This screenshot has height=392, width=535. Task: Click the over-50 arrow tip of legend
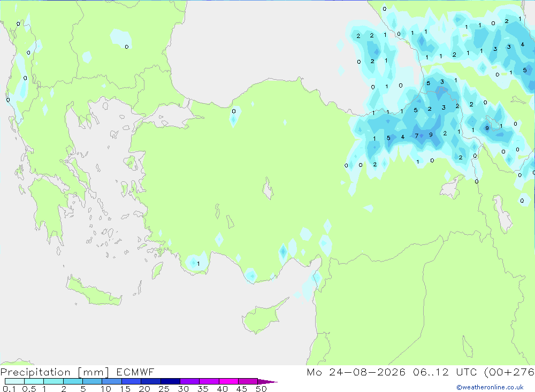[x=267, y=381]
